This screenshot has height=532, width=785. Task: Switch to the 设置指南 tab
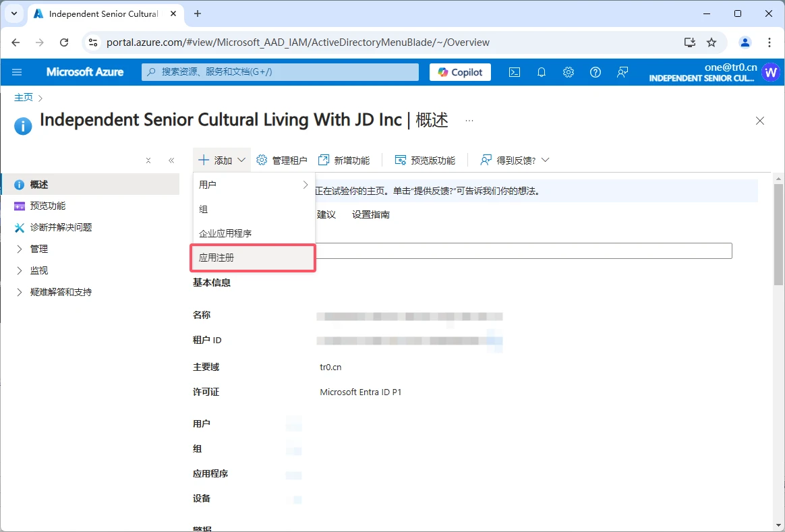tap(371, 214)
